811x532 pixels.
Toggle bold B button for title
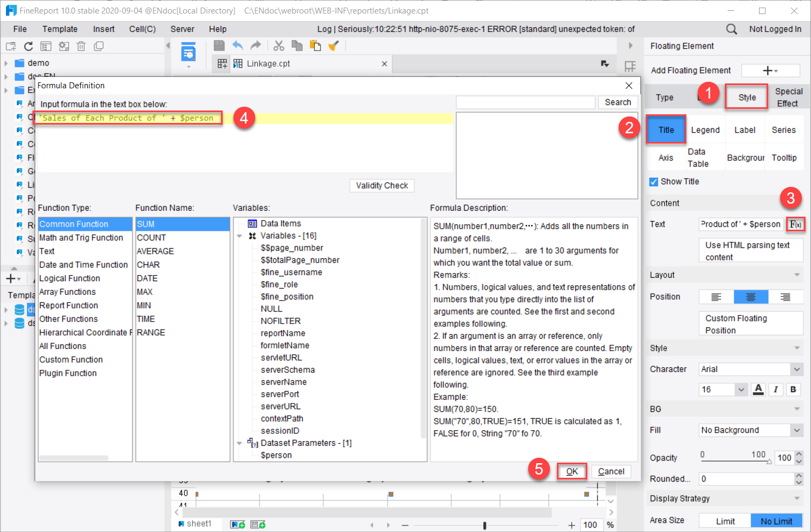793,390
